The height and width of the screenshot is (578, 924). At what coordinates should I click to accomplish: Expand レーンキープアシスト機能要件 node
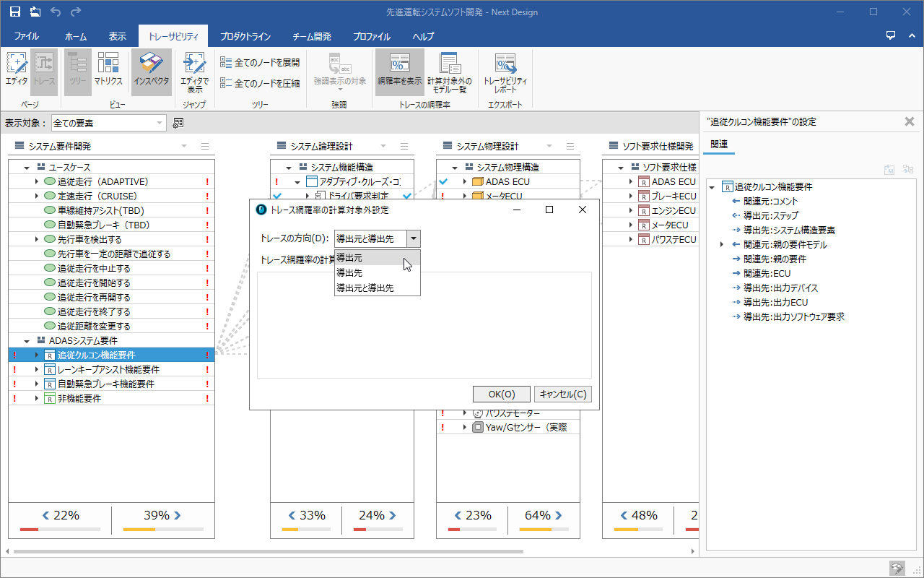tap(36, 369)
